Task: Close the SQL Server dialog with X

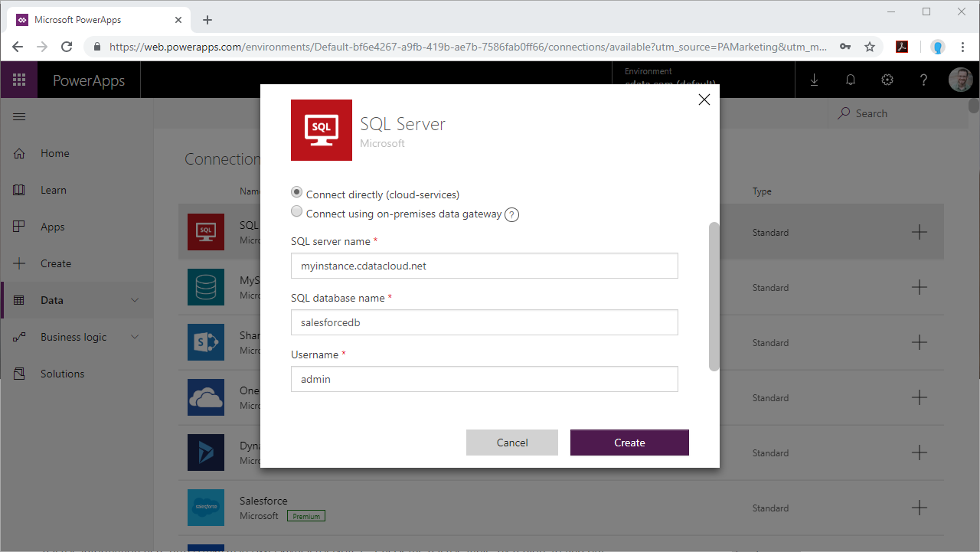Action: tap(704, 100)
